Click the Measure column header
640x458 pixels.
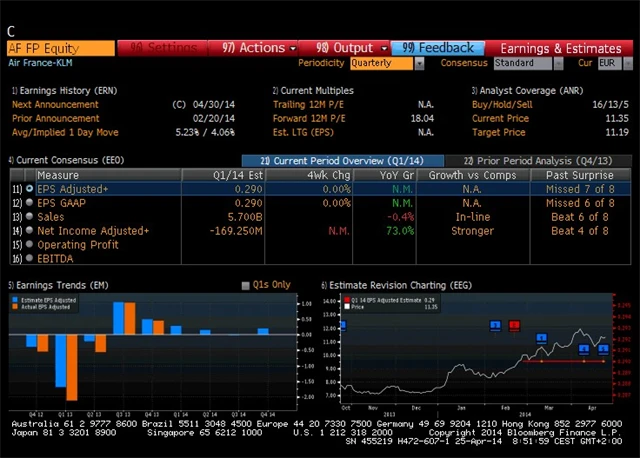click(108, 175)
